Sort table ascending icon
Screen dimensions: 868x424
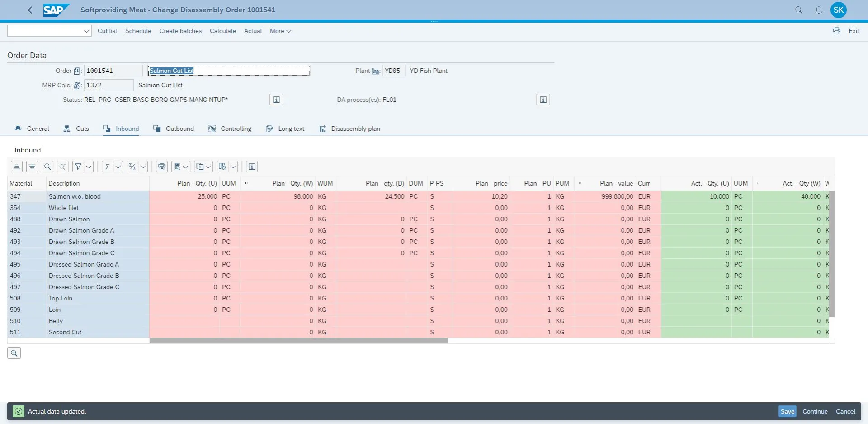click(17, 167)
